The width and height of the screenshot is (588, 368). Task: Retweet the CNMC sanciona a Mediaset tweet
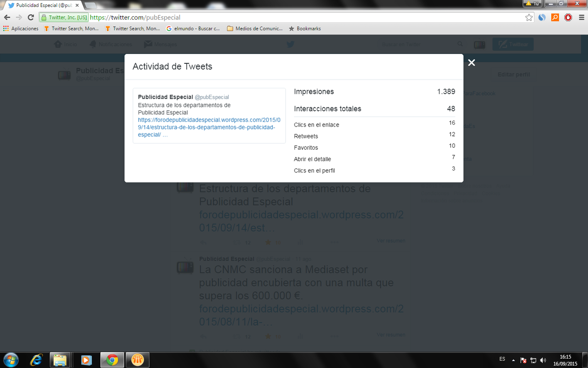tap(237, 337)
